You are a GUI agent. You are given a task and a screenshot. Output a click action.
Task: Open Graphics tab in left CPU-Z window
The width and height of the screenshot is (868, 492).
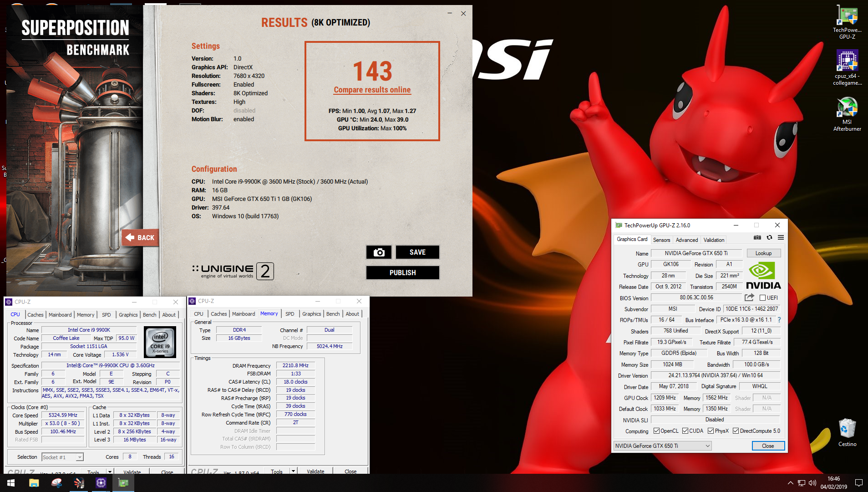tap(128, 315)
